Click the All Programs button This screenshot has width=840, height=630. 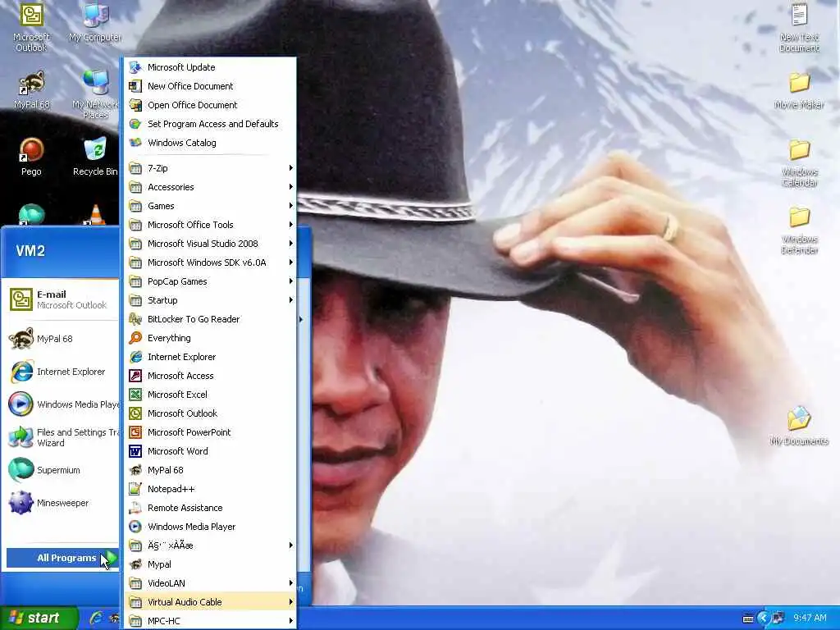(62, 558)
